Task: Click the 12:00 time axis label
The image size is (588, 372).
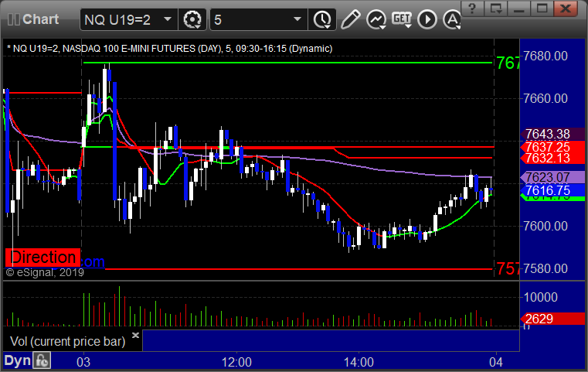Action: tap(236, 362)
